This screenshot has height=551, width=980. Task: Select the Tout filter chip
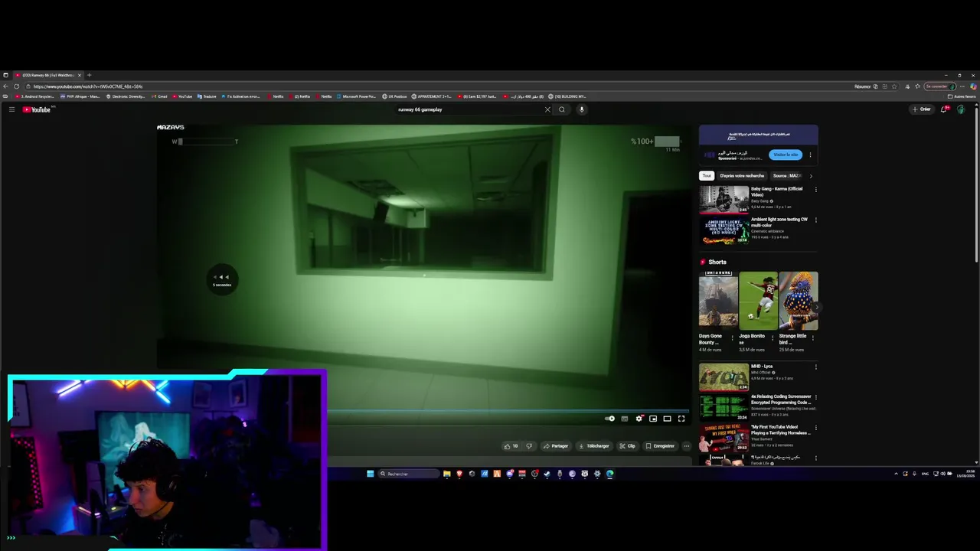[x=707, y=176]
